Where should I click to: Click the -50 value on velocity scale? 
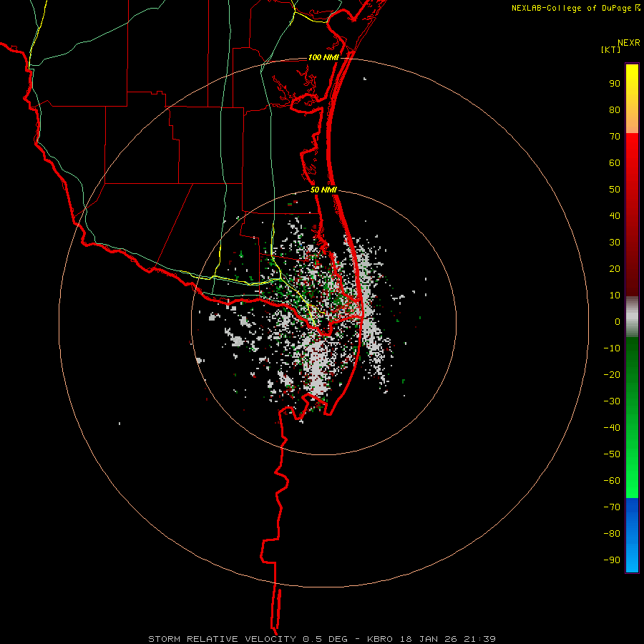point(612,454)
